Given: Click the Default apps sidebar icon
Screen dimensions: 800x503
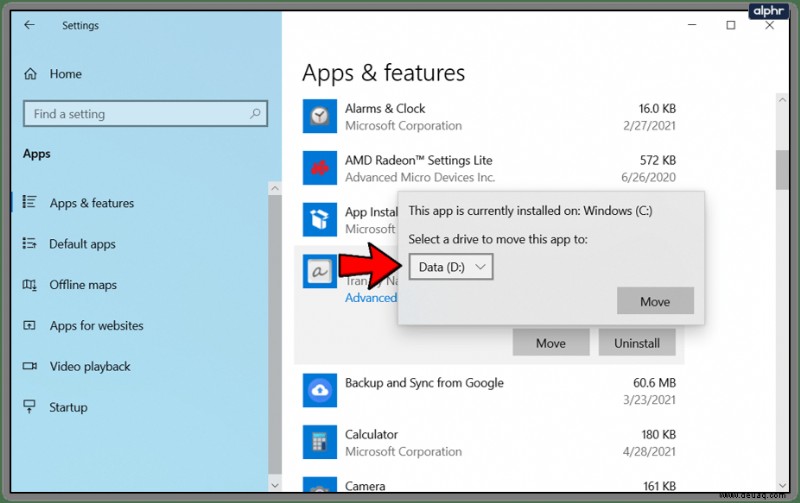Looking at the screenshot, I should coord(29,243).
